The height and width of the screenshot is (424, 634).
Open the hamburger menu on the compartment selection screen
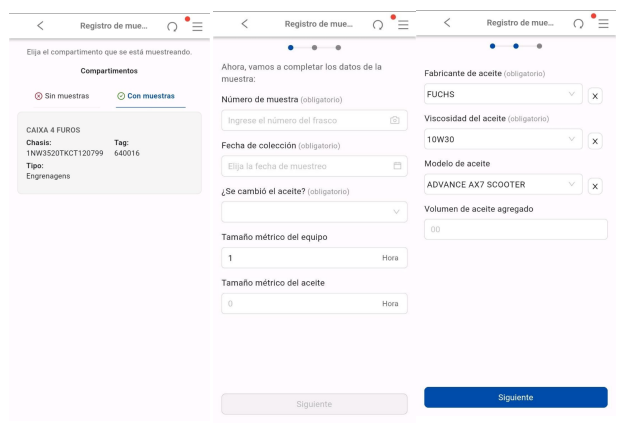197,25
